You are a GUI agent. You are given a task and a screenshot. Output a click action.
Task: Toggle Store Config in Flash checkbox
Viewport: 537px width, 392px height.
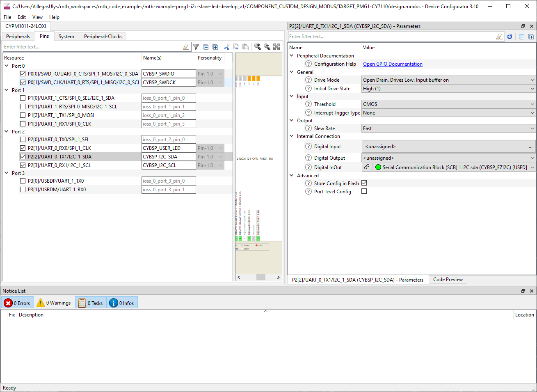click(x=364, y=183)
